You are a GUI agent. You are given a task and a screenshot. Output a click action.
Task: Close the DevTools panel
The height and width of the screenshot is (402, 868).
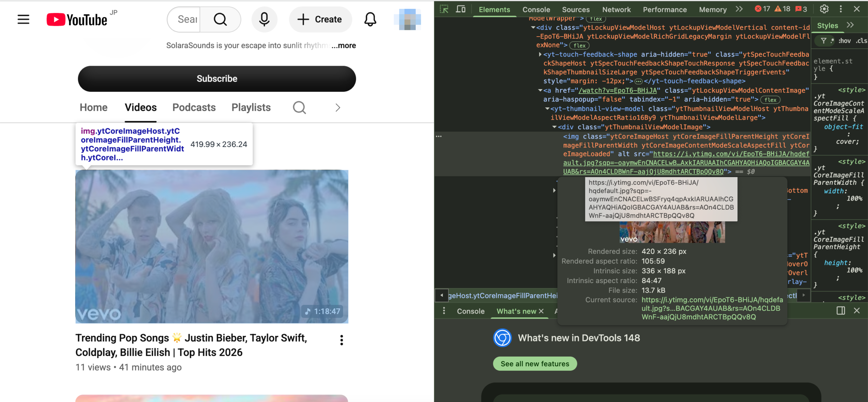pos(857,9)
